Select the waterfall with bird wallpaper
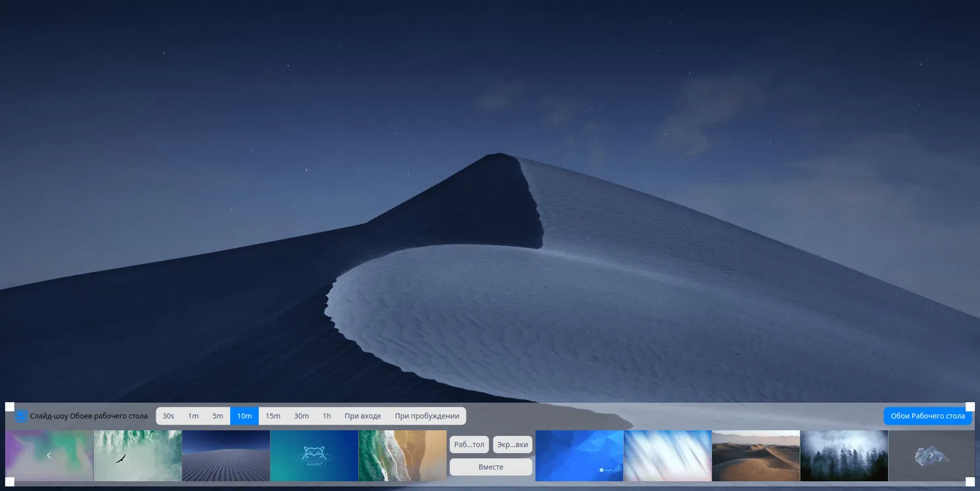The width and height of the screenshot is (980, 491). pyautogui.click(x=138, y=455)
